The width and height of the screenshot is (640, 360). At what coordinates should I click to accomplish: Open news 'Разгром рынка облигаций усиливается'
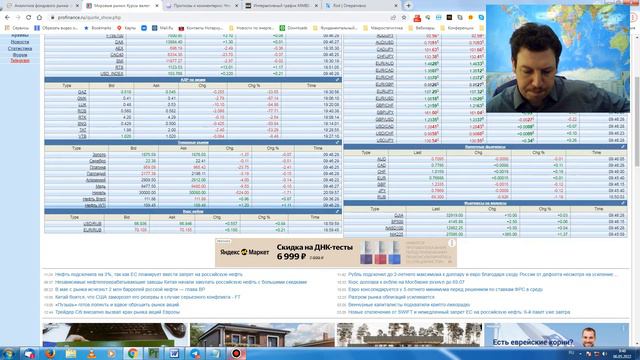[391, 297]
